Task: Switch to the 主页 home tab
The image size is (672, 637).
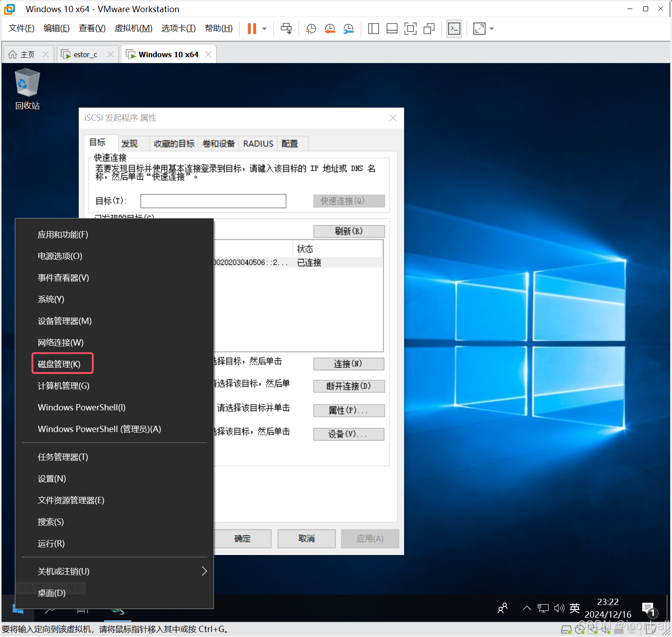Action: pyautogui.click(x=27, y=55)
